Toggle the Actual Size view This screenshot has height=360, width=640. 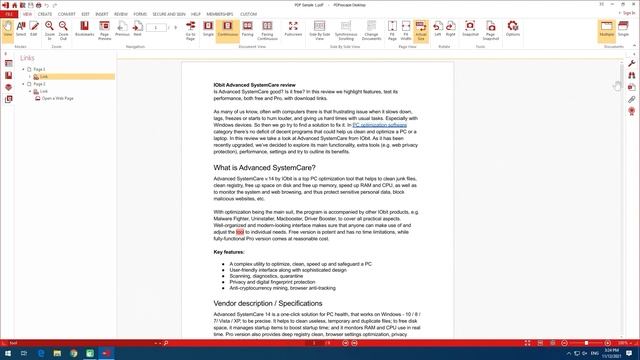[421, 31]
